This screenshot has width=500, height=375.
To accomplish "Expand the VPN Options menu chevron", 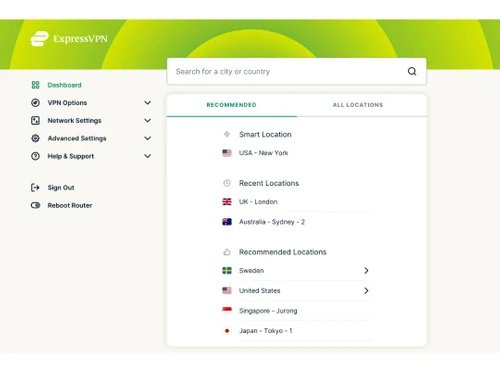I will click(147, 103).
